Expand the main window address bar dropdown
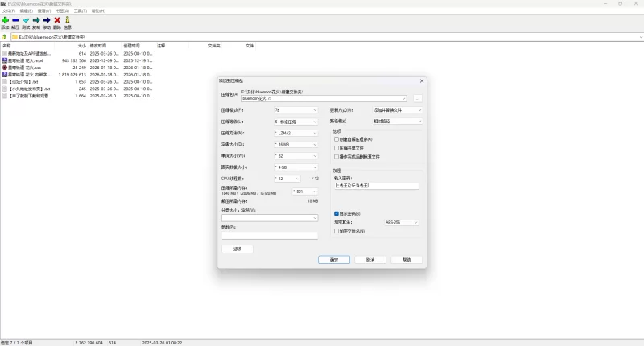Image resolution: width=644 pixels, height=346 pixels. tap(641, 37)
